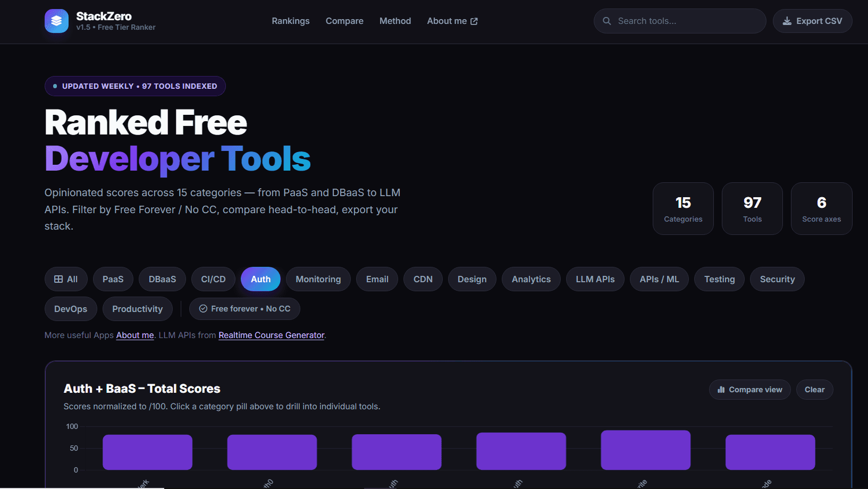Image resolution: width=868 pixels, height=489 pixels.
Task: Select the Analytics category pill
Action: click(x=531, y=279)
